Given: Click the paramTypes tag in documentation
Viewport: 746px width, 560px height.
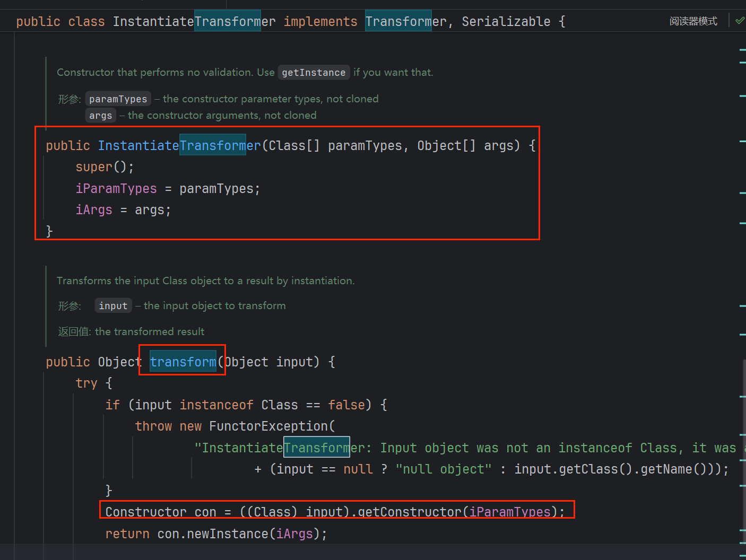Looking at the screenshot, I should [118, 99].
